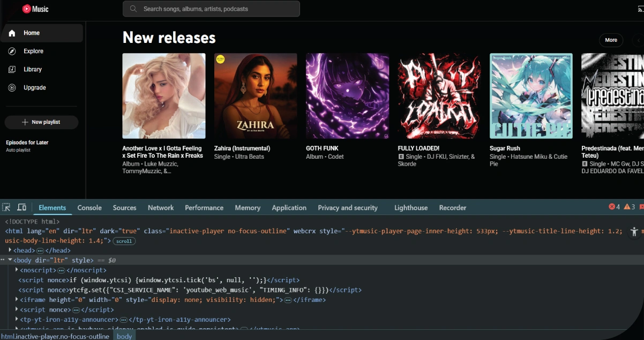Open the Sugar Rush album cover
The width and height of the screenshot is (644, 340).
click(x=530, y=95)
